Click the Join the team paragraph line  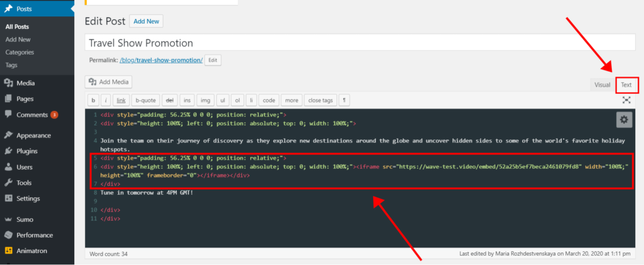tap(363, 145)
